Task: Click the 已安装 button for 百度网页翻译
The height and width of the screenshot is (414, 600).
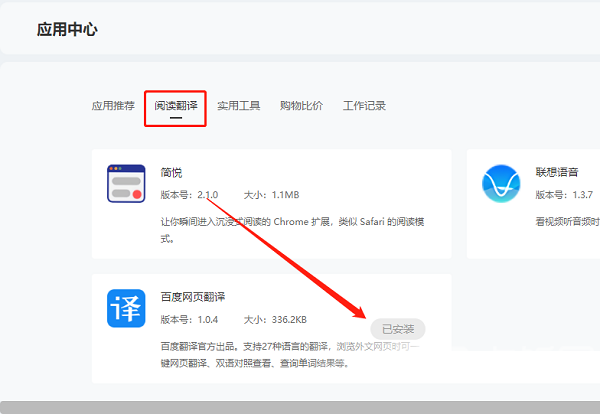Action: tap(398, 328)
